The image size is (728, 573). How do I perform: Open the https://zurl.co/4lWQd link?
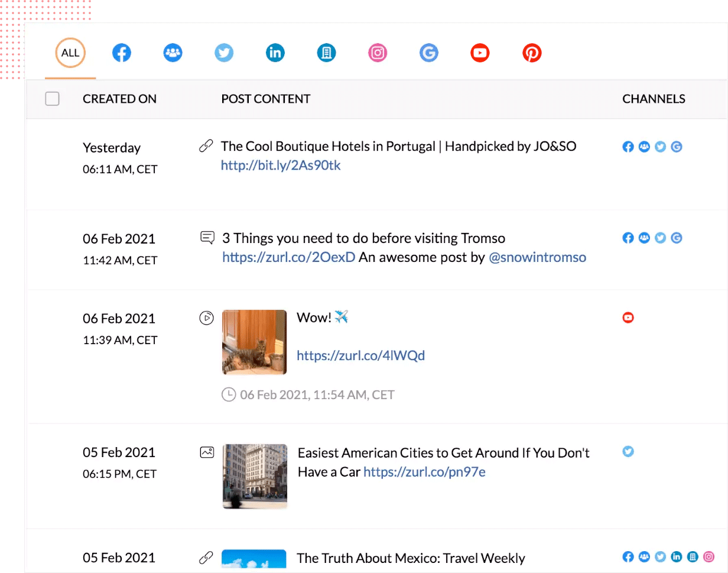point(360,355)
